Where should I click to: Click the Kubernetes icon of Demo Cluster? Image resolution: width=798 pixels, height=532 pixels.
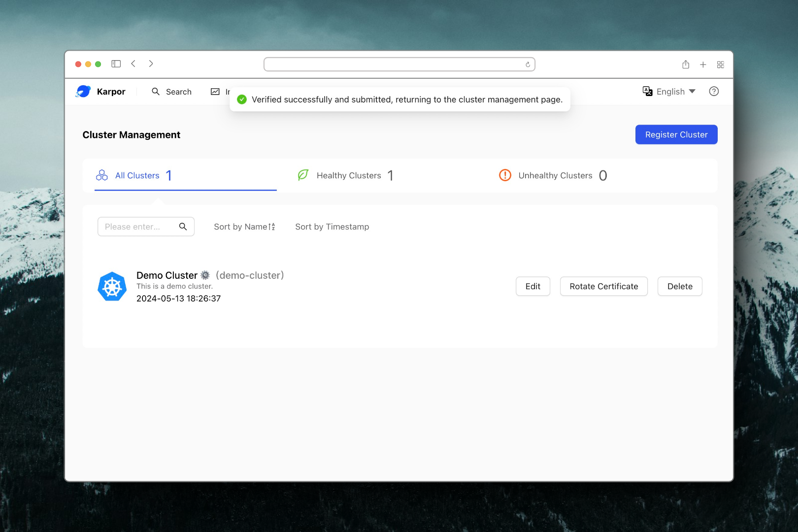(112, 287)
